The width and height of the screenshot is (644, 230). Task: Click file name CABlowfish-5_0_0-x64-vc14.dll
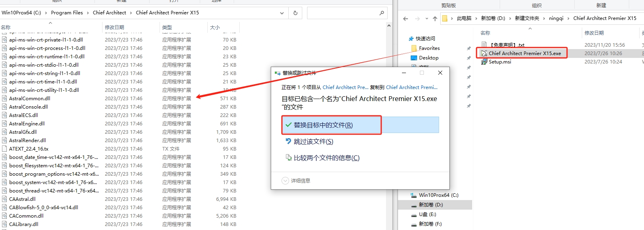(x=44, y=208)
